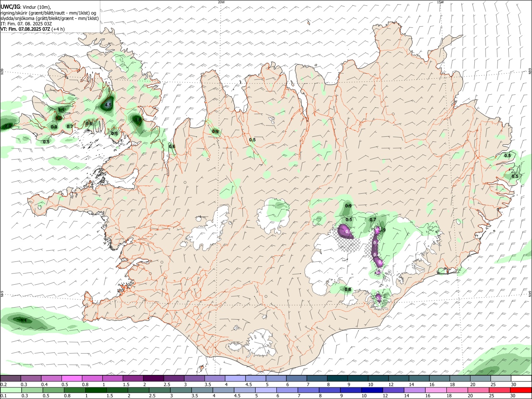Click the 'slydda/snjókoma' legend description line
532x399 pixels.
49,18
